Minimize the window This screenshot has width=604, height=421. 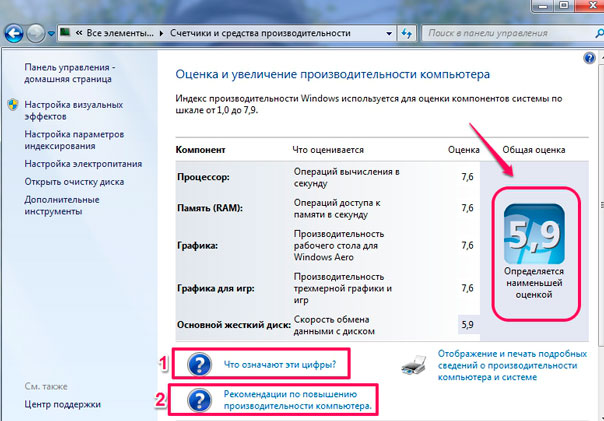point(544,6)
